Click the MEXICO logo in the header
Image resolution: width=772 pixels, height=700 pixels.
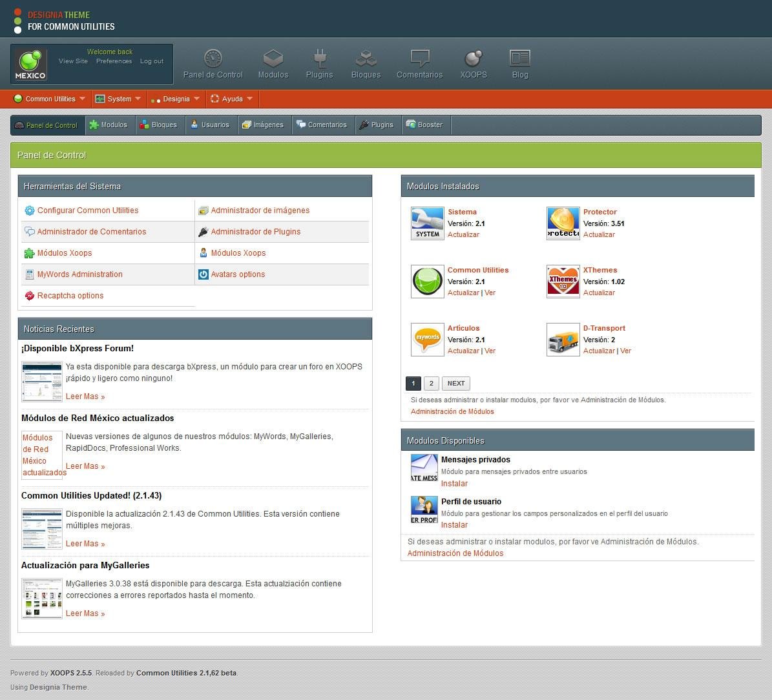click(x=29, y=63)
